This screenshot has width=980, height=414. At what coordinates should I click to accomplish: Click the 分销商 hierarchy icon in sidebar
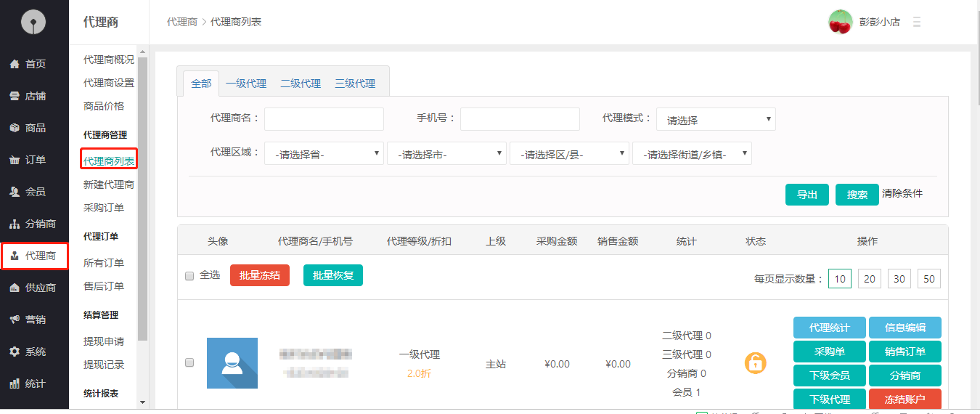(14, 224)
